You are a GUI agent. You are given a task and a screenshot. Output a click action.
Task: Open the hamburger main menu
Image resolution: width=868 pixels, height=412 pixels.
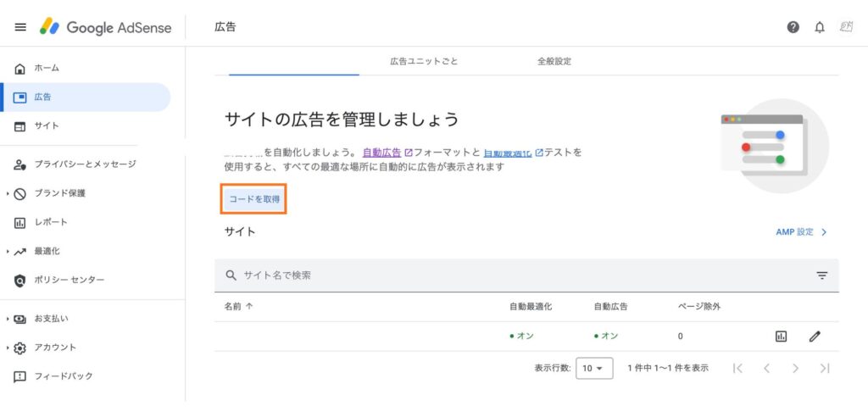20,27
